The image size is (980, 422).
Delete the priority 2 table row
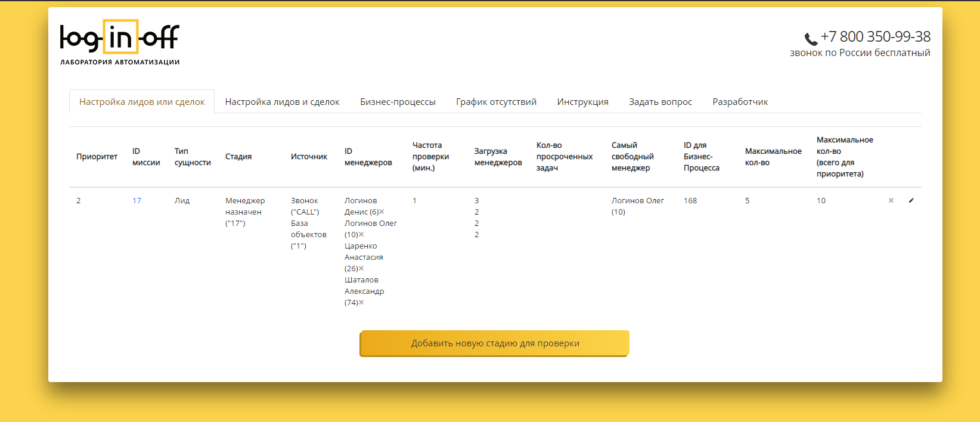coord(891,201)
